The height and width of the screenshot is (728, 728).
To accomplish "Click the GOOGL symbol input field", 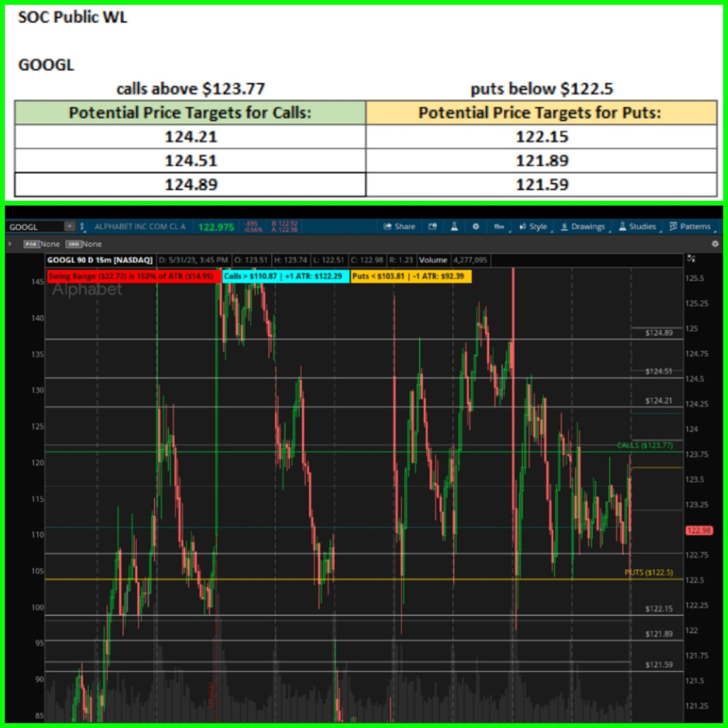I will pyautogui.click(x=35, y=227).
